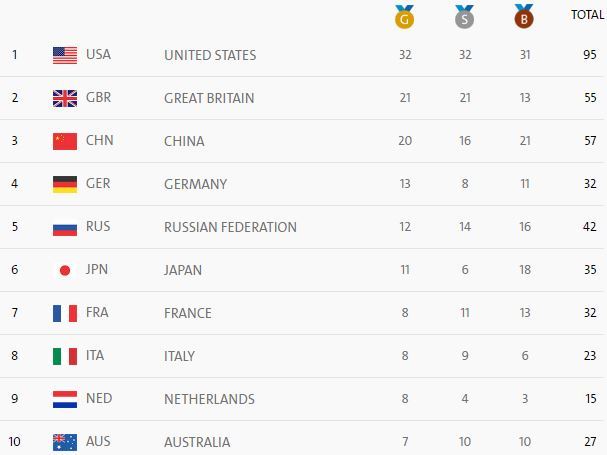
Task: Open the GREAT BRITAIN country name
Action: coord(209,98)
